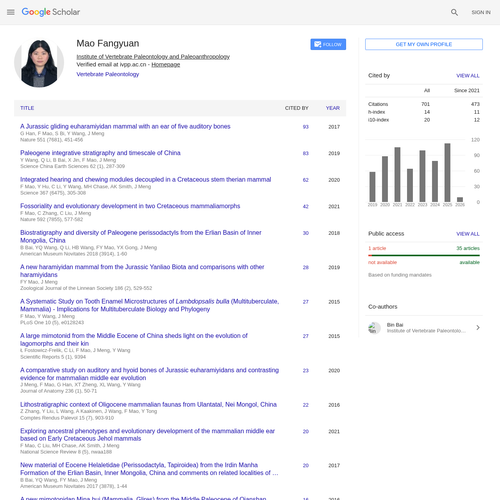The width and height of the screenshot is (500, 500).
Task: Open Paleogene integrative stratigraphy article
Action: click(100, 153)
